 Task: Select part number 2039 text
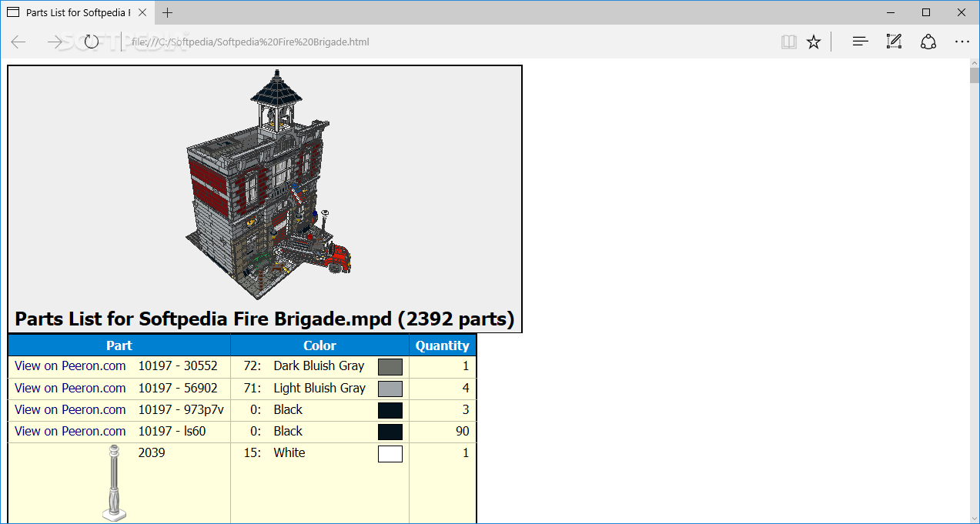pos(152,452)
